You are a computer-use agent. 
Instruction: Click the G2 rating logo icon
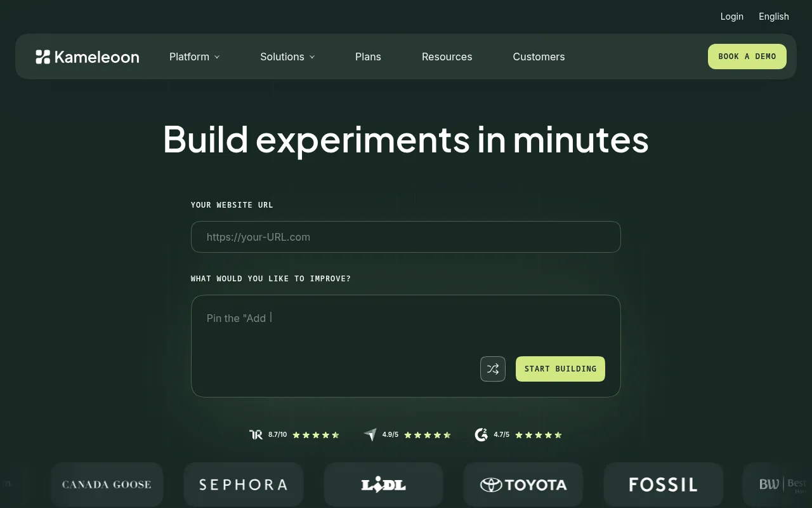point(481,435)
